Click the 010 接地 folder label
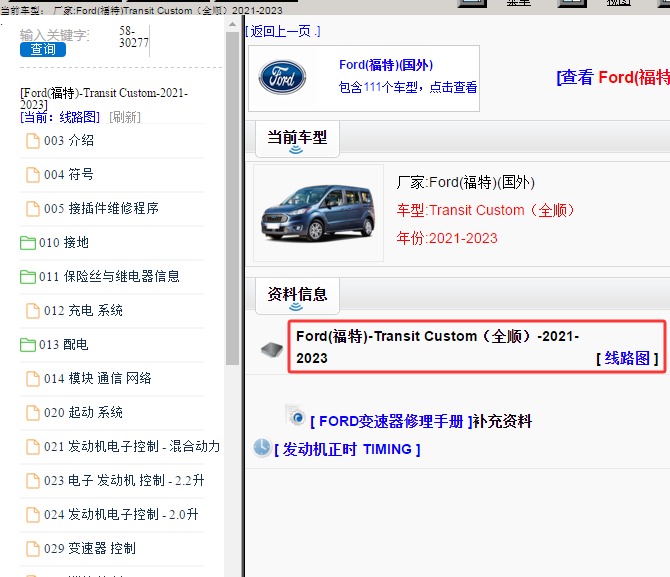 click(64, 243)
